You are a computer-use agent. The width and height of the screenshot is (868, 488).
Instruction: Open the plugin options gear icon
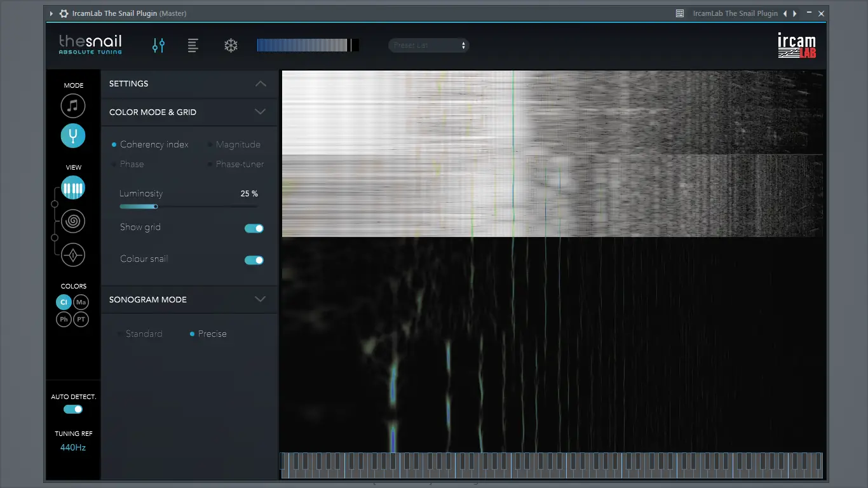tap(64, 13)
